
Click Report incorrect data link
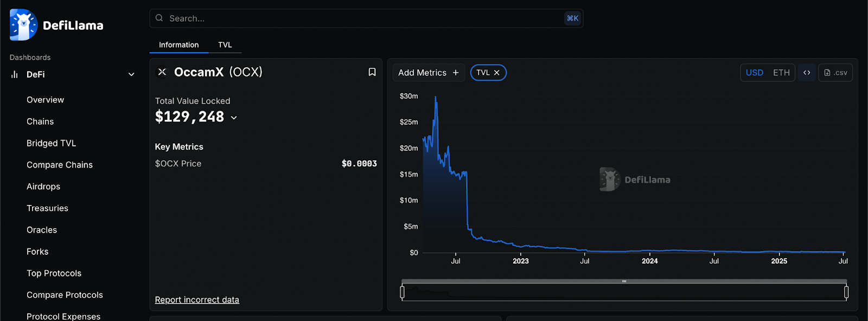(x=197, y=300)
